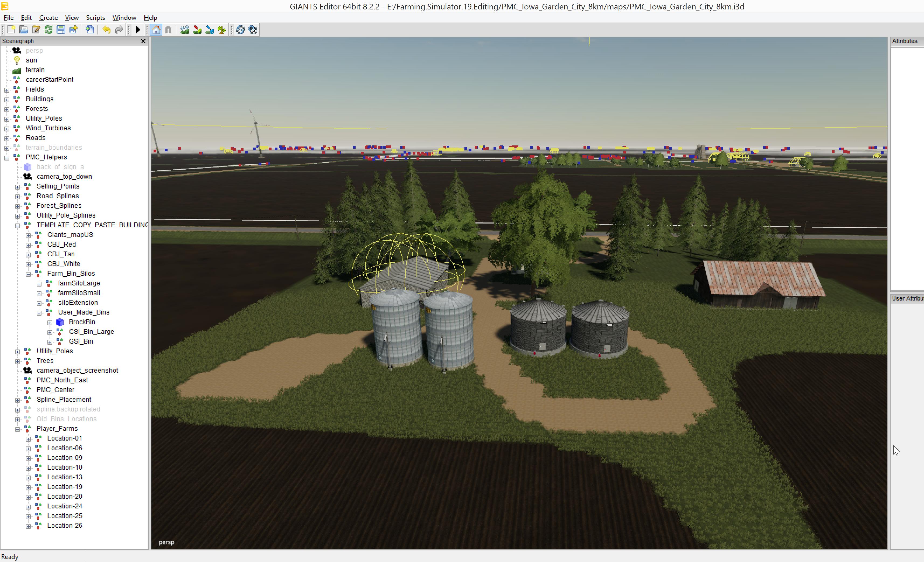Select the BrockBin shape node

coord(82,322)
